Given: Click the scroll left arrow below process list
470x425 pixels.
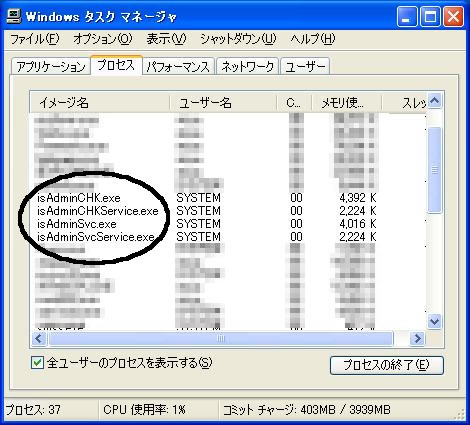Looking at the screenshot, I should coord(39,339).
